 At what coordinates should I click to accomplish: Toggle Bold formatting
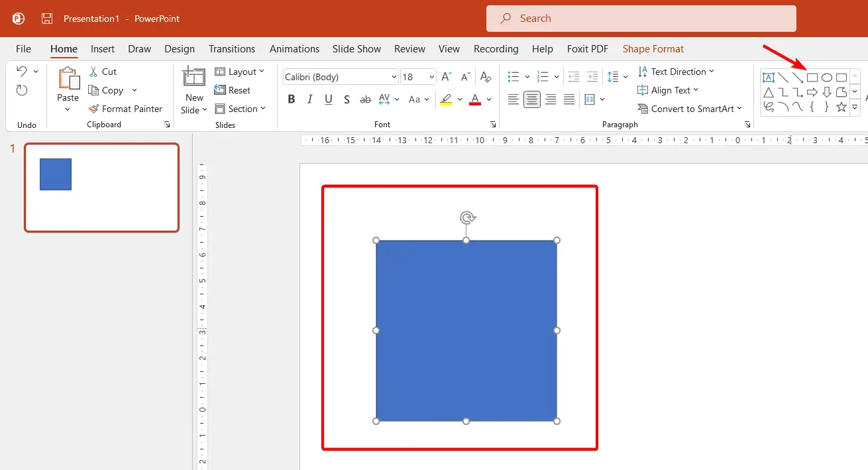point(292,99)
